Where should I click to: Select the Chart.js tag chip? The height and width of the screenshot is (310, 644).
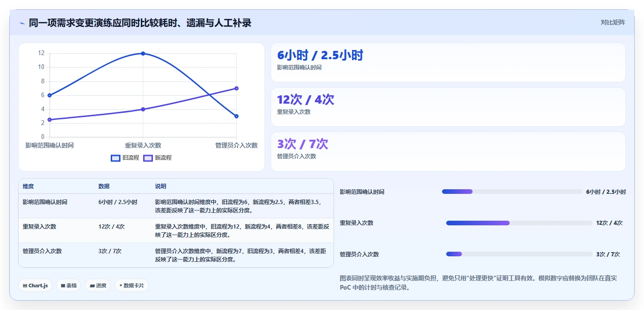(36, 285)
